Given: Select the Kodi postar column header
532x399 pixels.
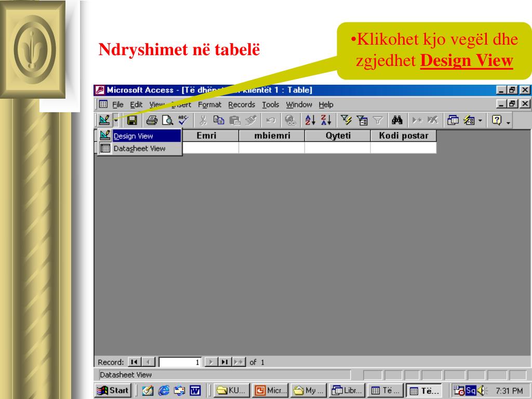Looking at the screenshot, I should [403, 136].
